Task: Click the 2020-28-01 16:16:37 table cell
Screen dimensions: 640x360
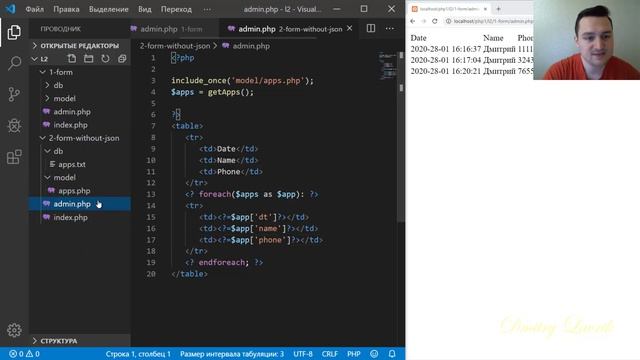Action: click(446, 49)
